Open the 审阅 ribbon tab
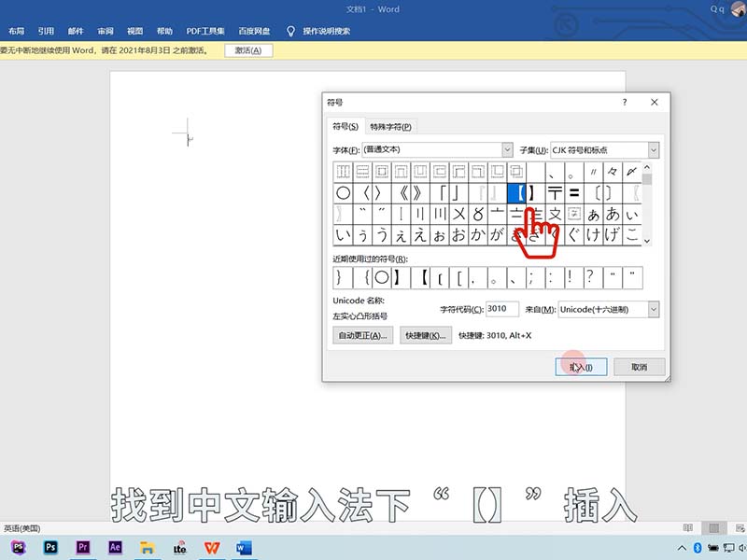Screen dimensions: 747x560 [x=106, y=32]
